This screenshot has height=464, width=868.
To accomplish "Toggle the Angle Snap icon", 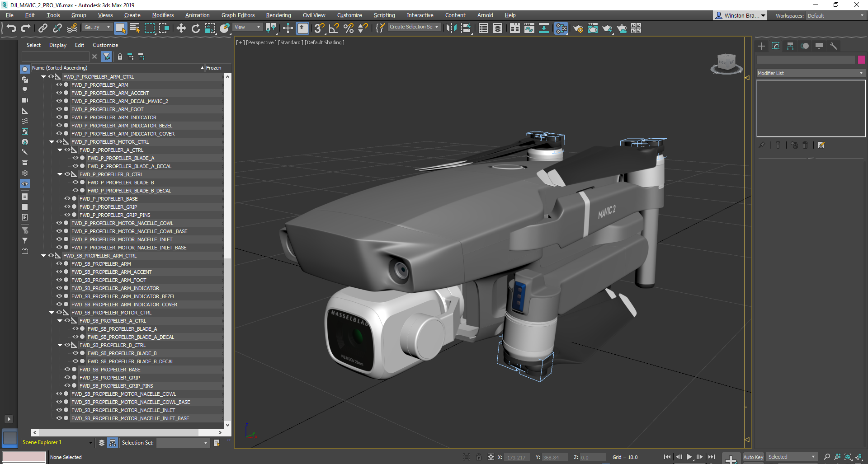I will [x=334, y=28].
